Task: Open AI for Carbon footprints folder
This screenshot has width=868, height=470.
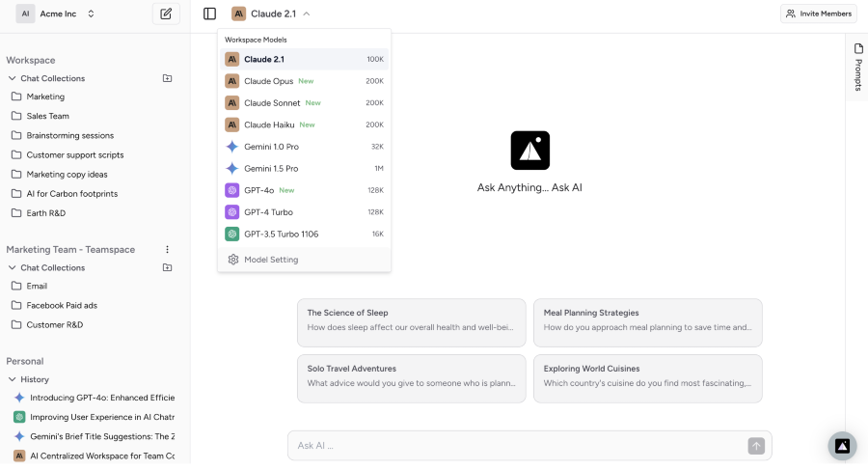Action: point(72,193)
